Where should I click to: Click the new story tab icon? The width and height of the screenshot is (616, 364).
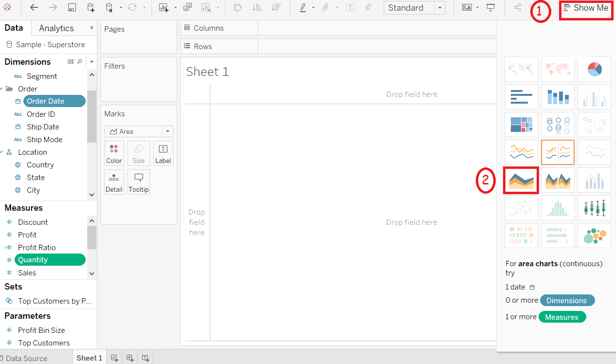[146, 358]
